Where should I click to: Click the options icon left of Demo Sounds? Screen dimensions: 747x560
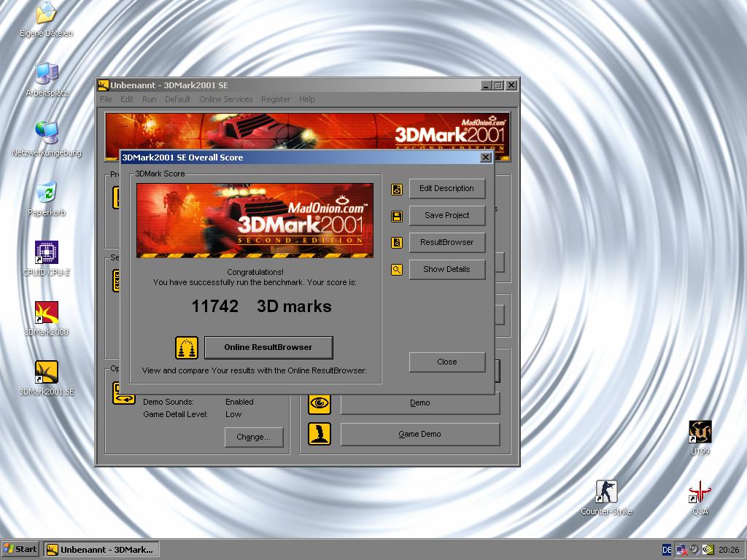[124, 393]
